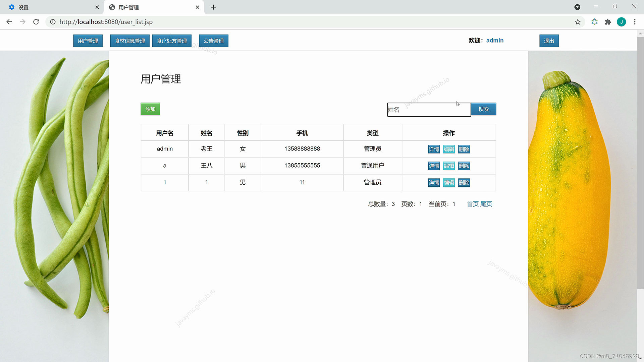Expand the tab search dropdown arrow
Image resolution: width=644 pixels, height=362 pixels.
coord(577,7)
